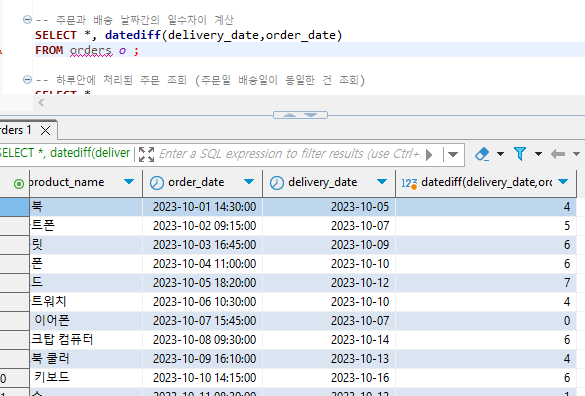Click the back navigation arrow icon
The width and height of the screenshot is (585, 396).
pos(558,154)
